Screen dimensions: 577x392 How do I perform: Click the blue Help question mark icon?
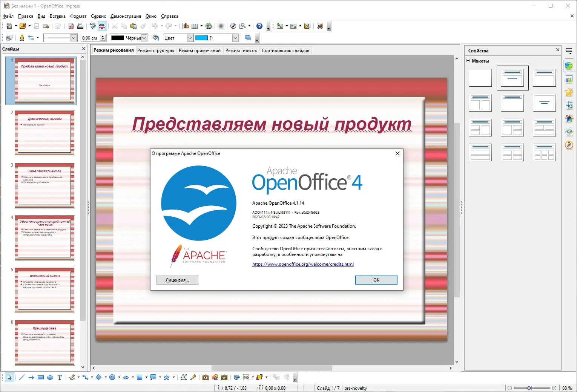pos(259,26)
